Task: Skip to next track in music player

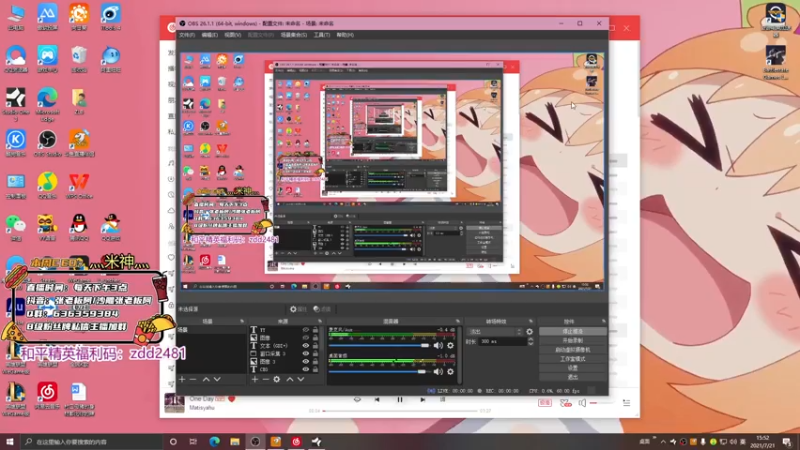Action: click(422, 400)
